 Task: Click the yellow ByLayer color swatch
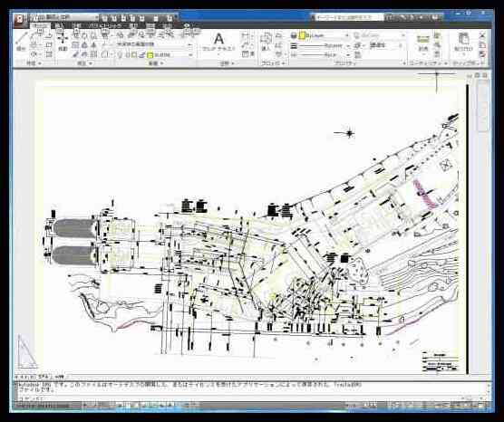[x=302, y=35]
